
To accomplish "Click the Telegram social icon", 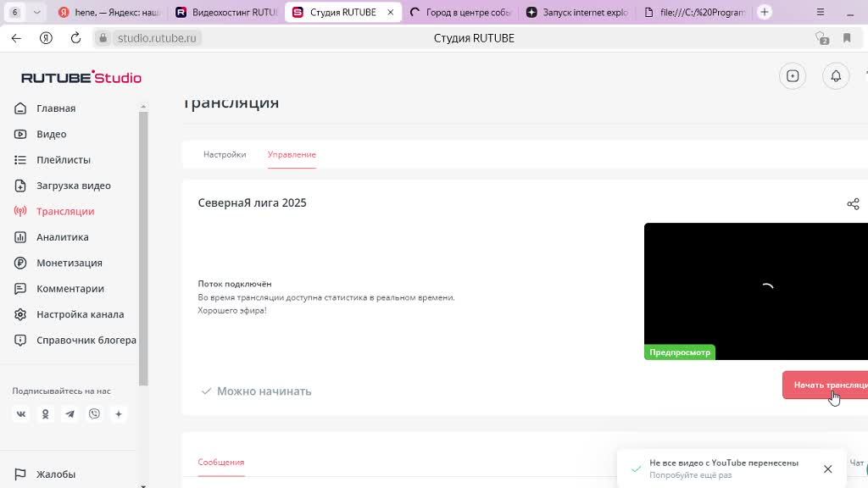I will 70,413.
